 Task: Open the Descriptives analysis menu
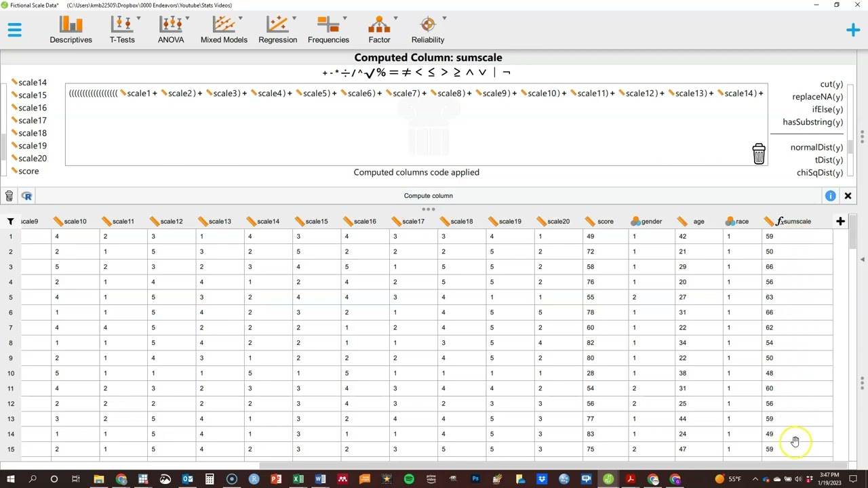pos(71,30)
